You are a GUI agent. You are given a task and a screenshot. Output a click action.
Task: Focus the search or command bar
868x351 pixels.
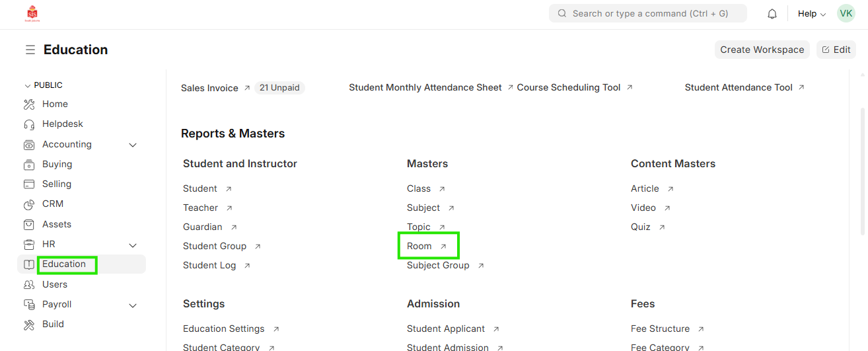[x=647, y=13]
